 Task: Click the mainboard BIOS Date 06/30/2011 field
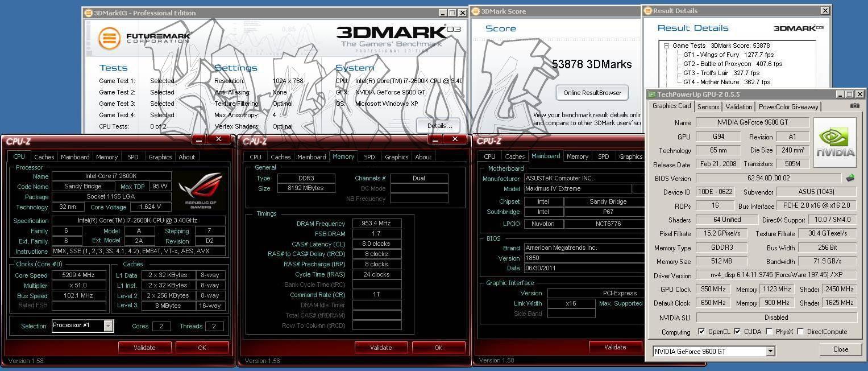(x=583, y=268)
